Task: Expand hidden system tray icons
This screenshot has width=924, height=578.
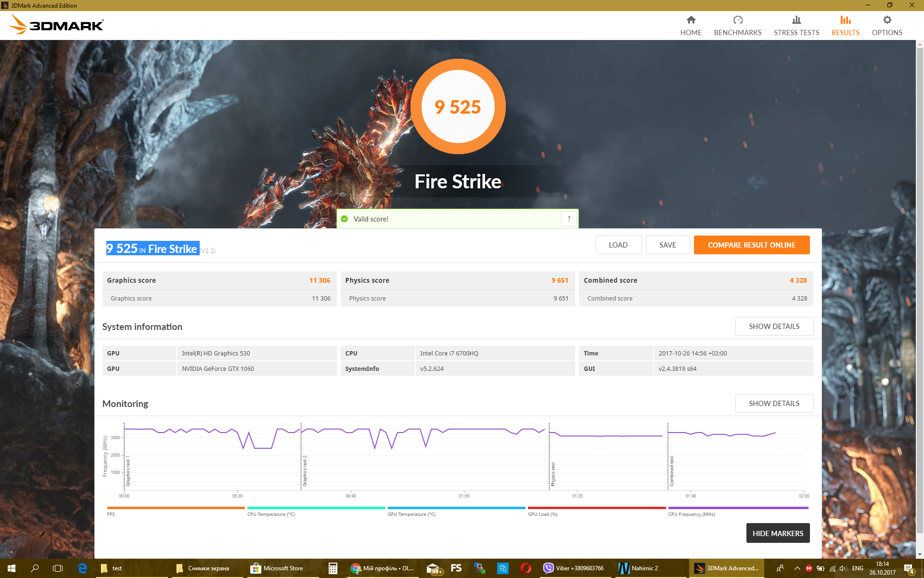Action: [797, 568]
